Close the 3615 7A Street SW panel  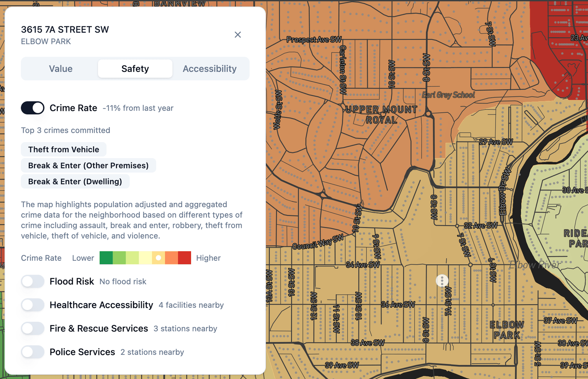coord(238,35)
